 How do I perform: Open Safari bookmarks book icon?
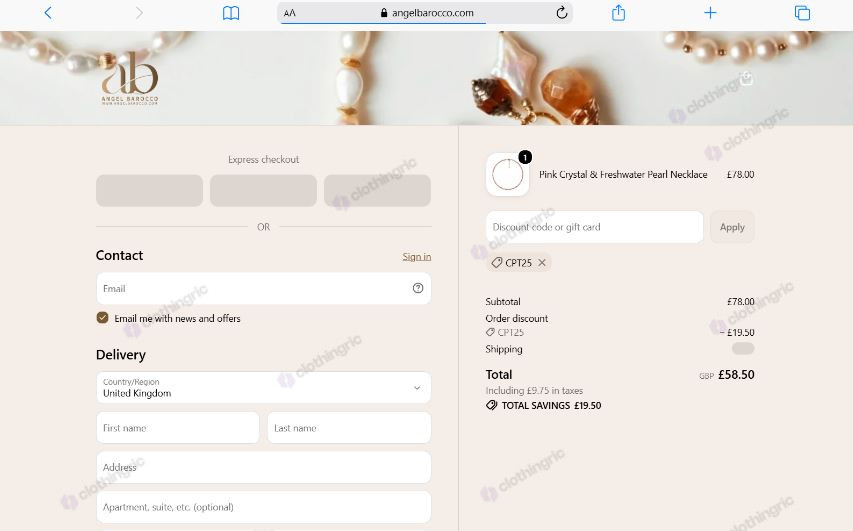tap(231, 13)
